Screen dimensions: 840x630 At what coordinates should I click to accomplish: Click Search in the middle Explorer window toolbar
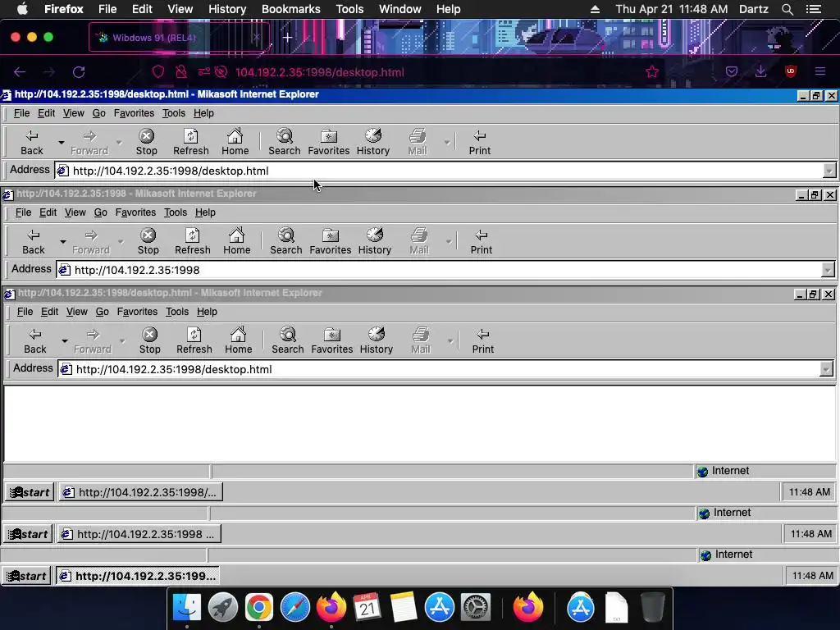click(286, 242)
